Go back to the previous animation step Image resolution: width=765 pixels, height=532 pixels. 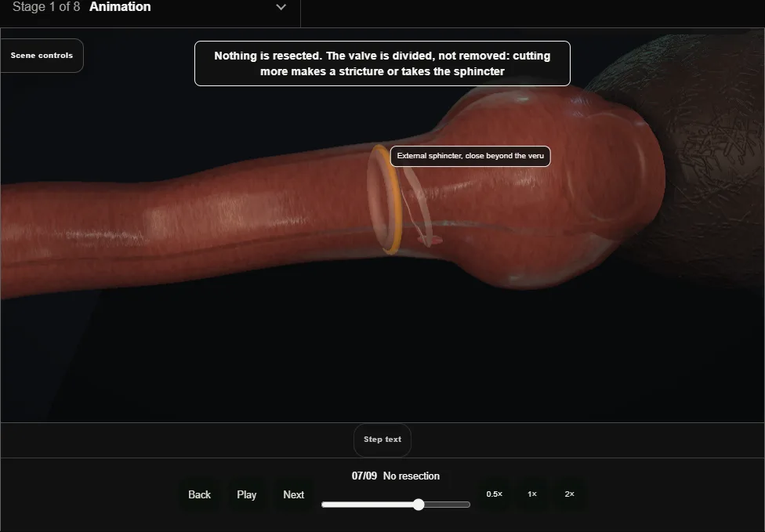pos(200,495)
